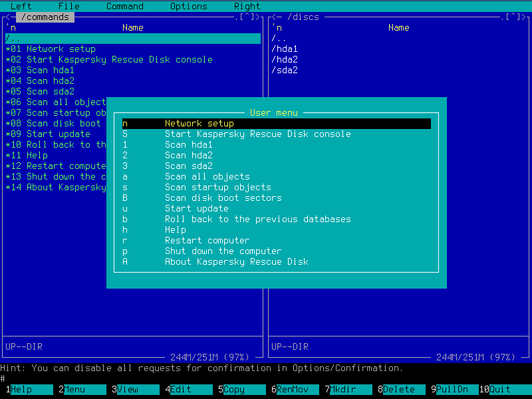Click 'n sort indicator in commands panel
This screenshot has height=399, width=532.
tap(11, 28)
